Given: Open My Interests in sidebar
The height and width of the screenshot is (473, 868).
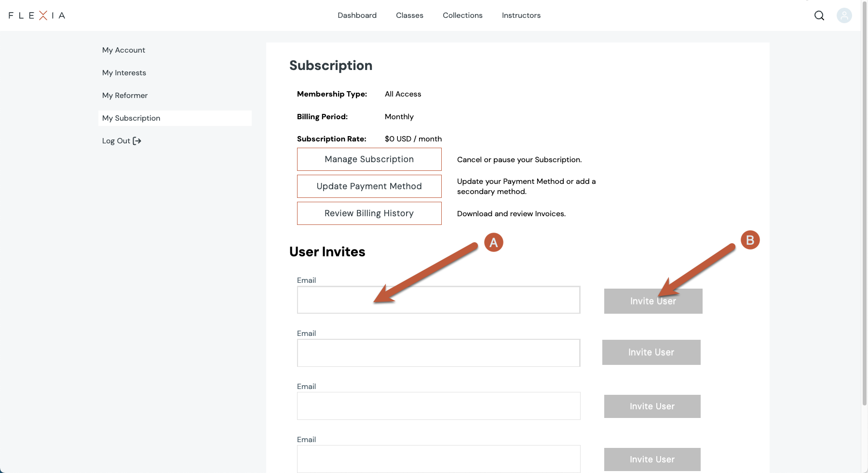Looking at the screenshot, I should 124,73.
